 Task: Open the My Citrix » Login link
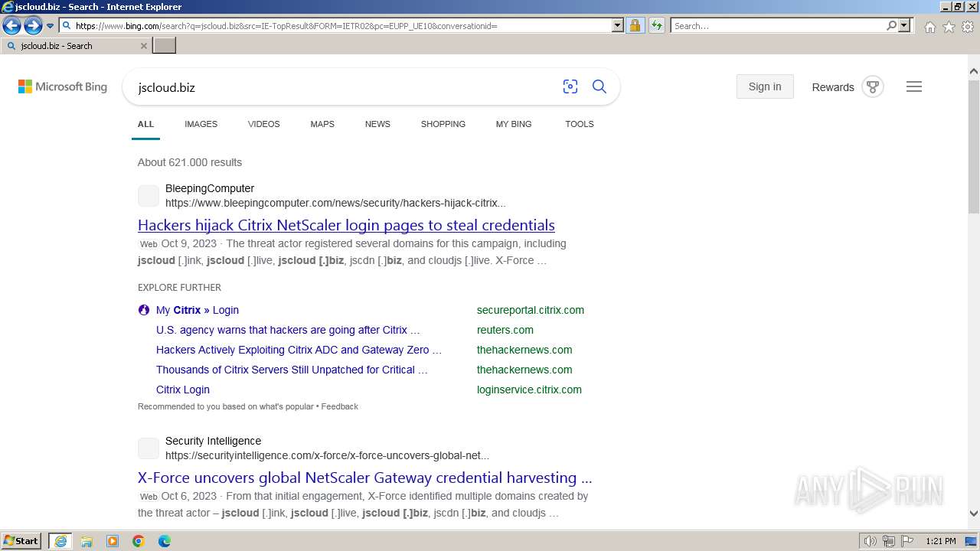pyautogui.click(x=198, y=310)
